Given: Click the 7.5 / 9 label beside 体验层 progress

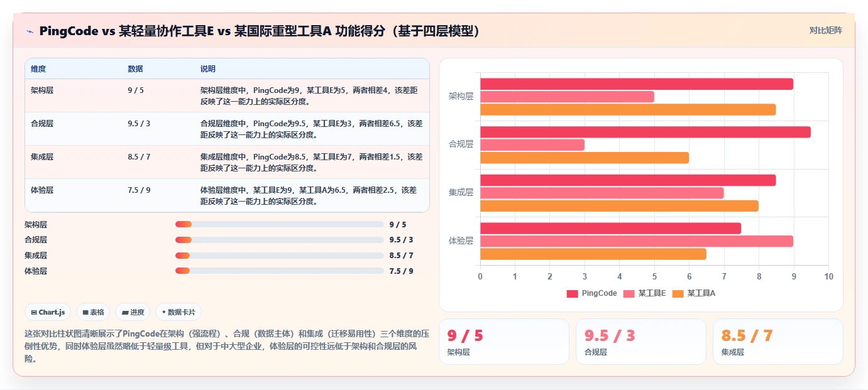Looking at the screenshot, I should pos(401,271).
